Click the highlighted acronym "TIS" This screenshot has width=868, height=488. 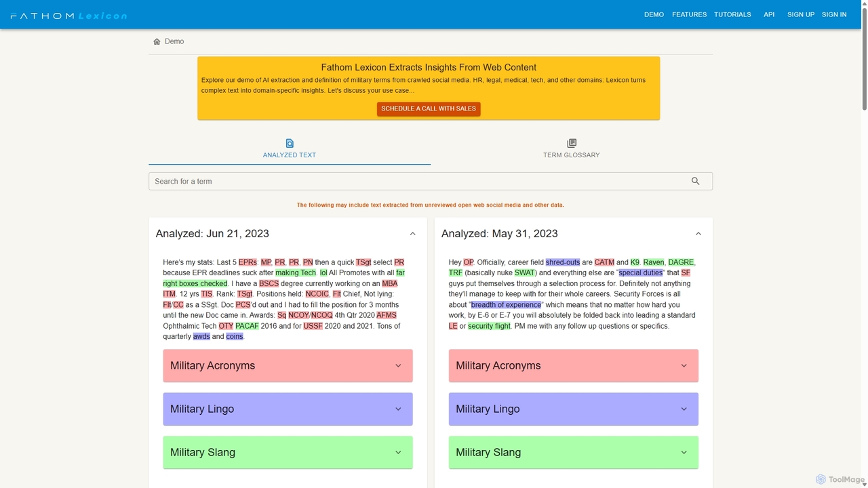206,294
